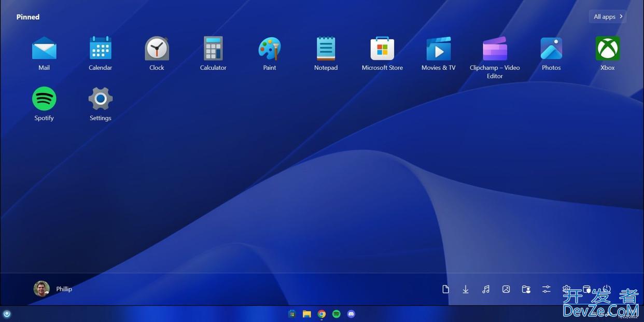644x322 pixels.
Task: Open Discord from the taskbar
Action: (x=351, y=314)
